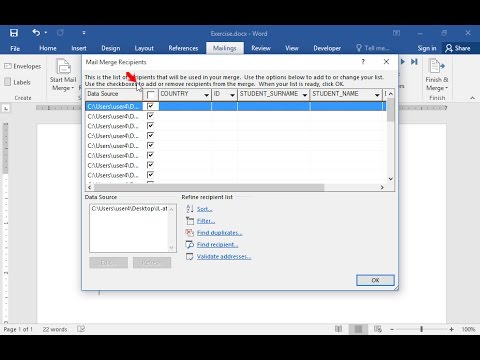Open the COUNTRY column dropdown arrow
The width and height of the screenshot is (480, 360).
tap(206, 95)
